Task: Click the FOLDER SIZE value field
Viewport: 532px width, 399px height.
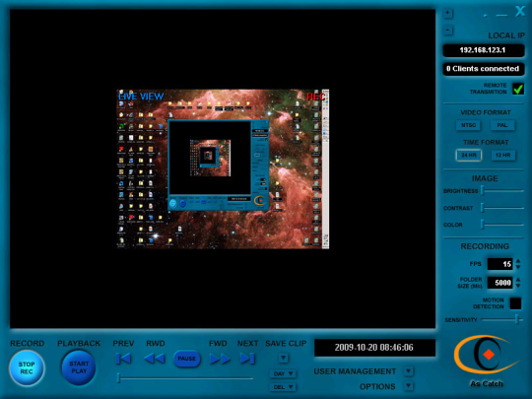Action: tap(500, 283)
